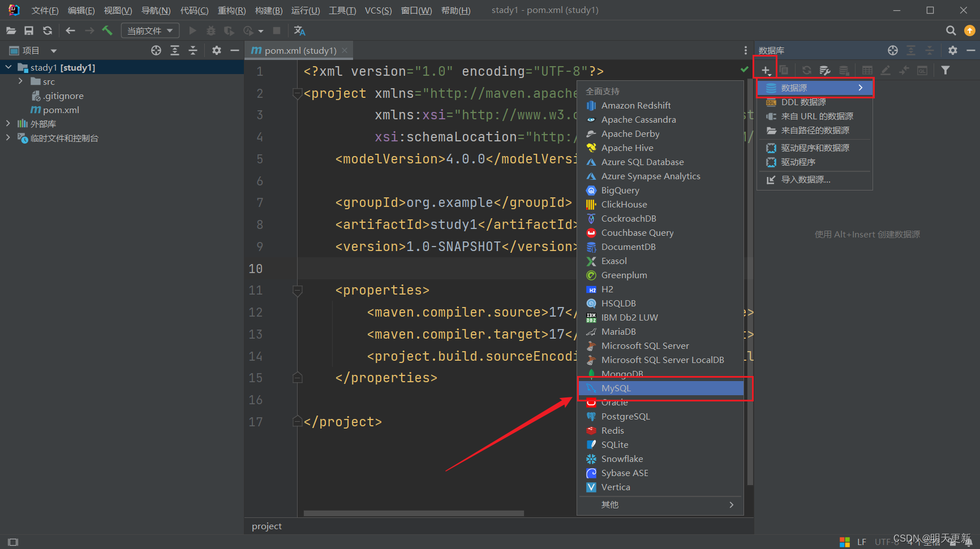The height and width of the screenshot is (549, 980).
Task: Click the query console icon in database toolbar
Action: click(x=922, y=70)
